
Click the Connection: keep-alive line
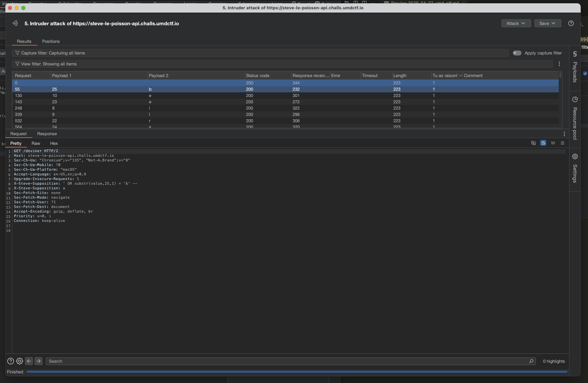[40, 221]
